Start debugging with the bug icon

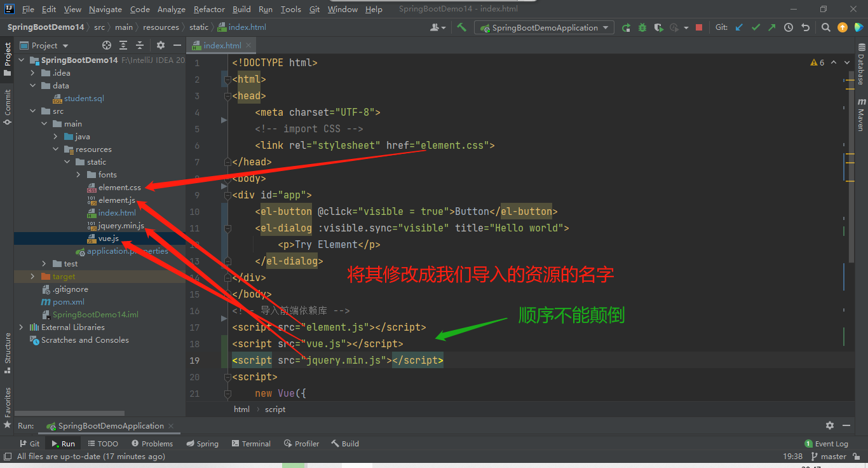pos(642,27)
